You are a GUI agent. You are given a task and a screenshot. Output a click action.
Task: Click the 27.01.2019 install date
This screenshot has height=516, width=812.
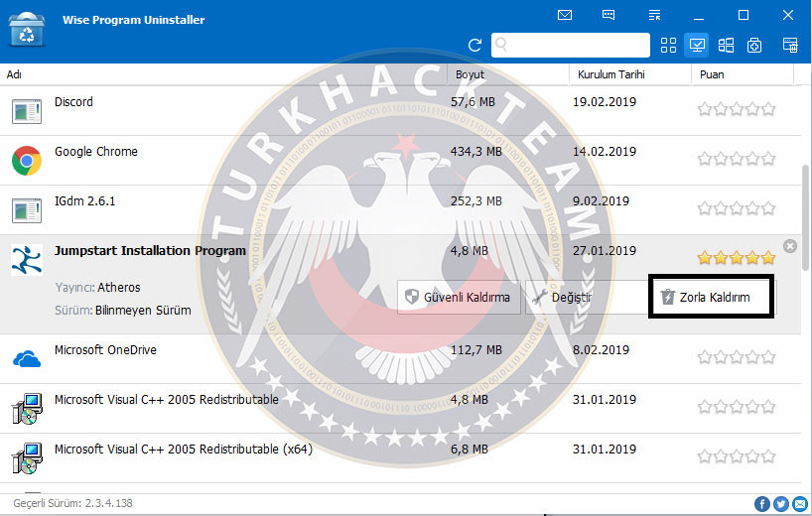604,250
